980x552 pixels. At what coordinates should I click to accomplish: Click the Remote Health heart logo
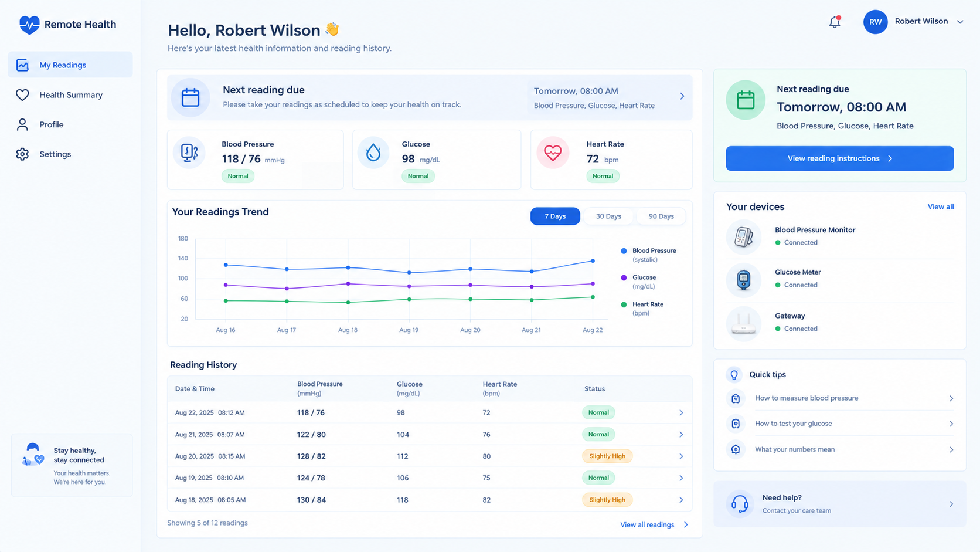(x=29, y=25)
